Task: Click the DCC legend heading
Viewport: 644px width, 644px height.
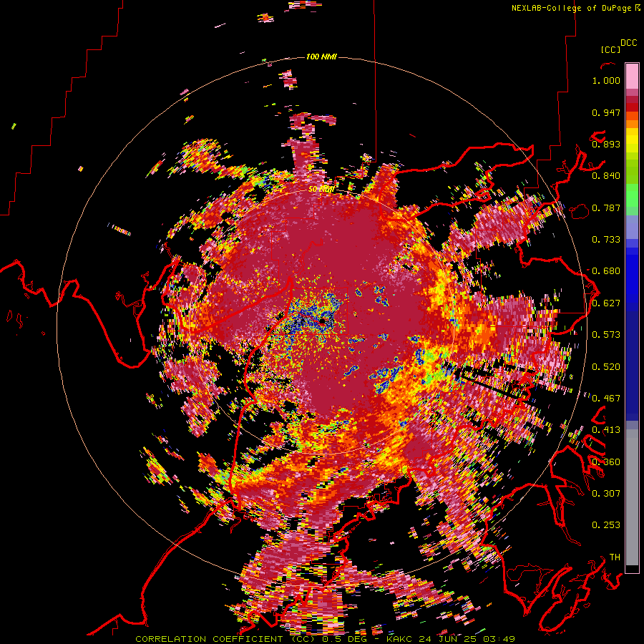Action: pyautogui.click(x=628, y=43)
